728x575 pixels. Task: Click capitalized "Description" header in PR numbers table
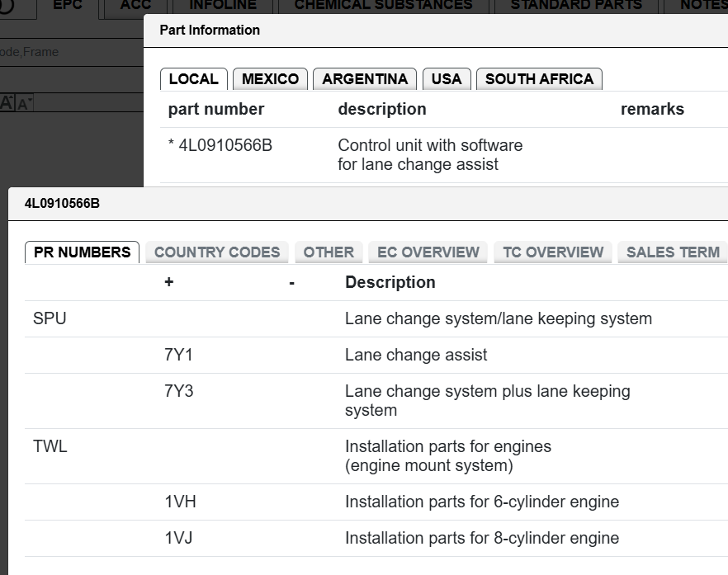pyautogui.click(x=390, y=282)
